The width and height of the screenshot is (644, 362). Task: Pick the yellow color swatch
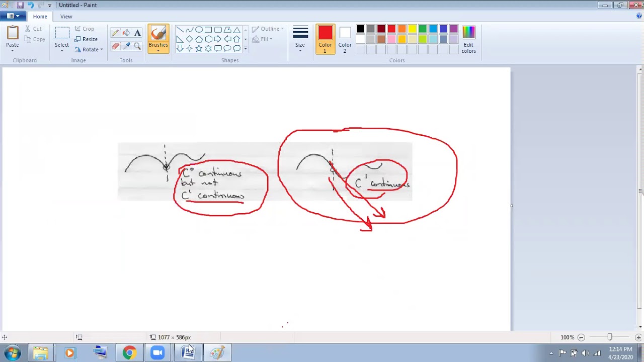click(x=412, y=29)
